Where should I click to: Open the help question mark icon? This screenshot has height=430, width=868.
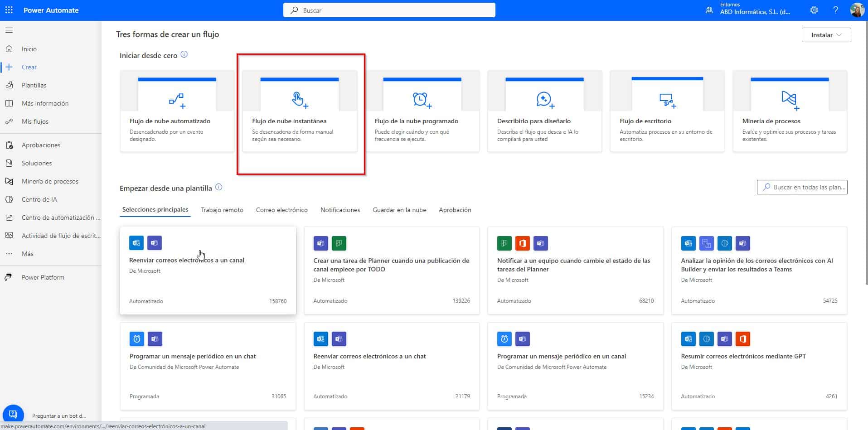pyautogui.click(x=835, y=10)
